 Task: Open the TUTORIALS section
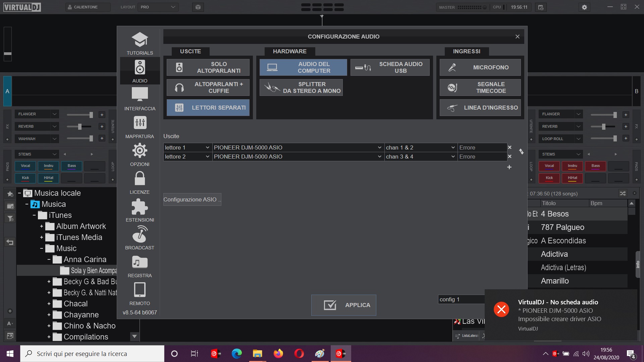pyautogui.click(x=140, y=43)
